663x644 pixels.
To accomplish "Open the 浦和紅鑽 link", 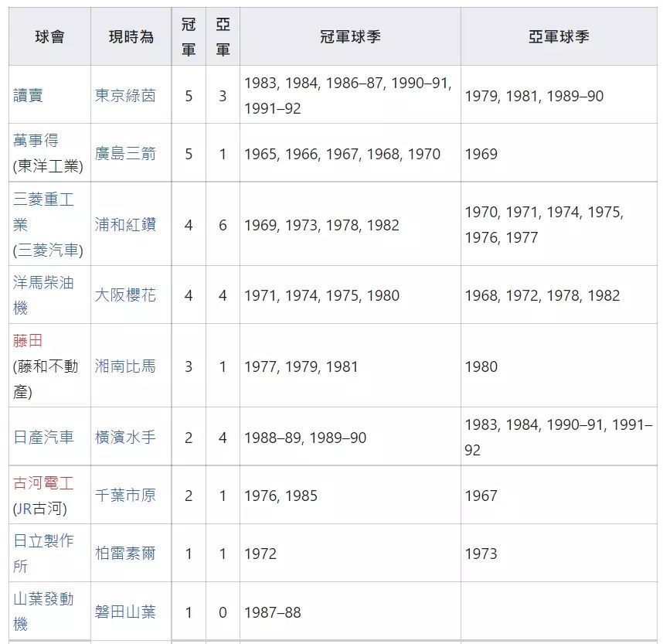I will (x=125, y=224).
